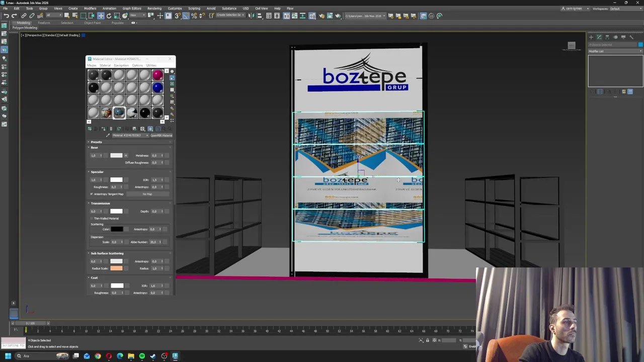644x362 pixels.
Task: Open the Create command panel tab
Action: 591,37
